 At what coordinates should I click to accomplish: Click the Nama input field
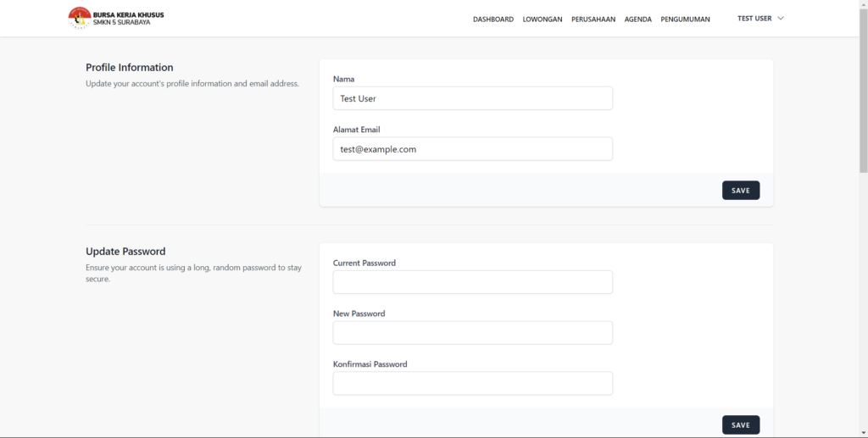(x=473, y=98)
